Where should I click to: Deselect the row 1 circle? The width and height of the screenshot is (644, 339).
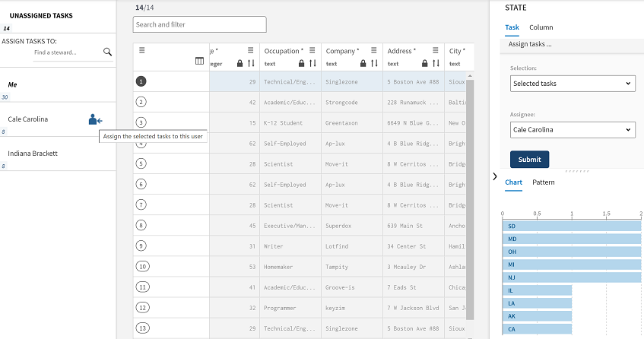coord(141,81)
